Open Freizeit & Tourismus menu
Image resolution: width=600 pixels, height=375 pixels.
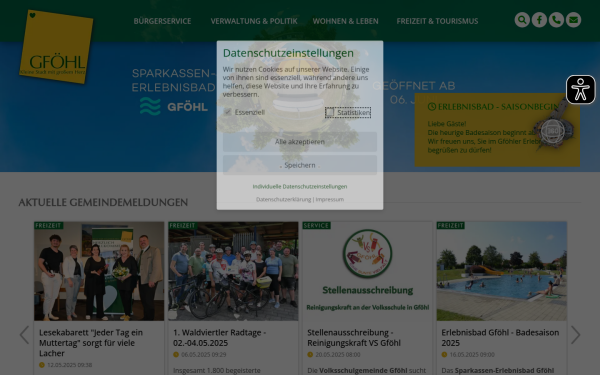(437, 21)
